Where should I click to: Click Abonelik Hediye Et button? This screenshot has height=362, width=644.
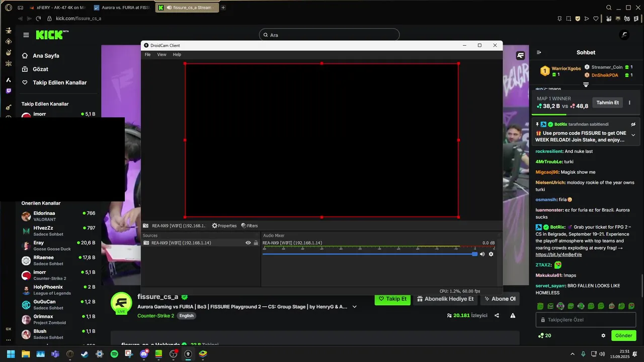tap(445, 299)
